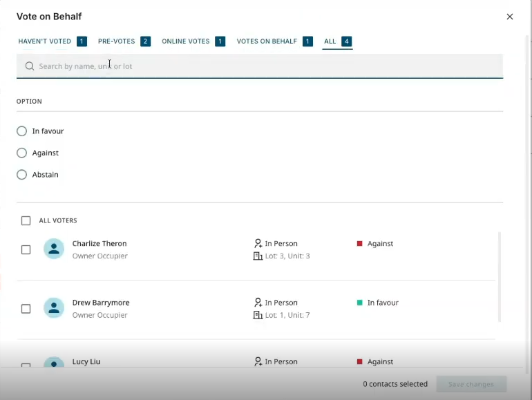Image resolution: width=532 pixels, height=400 pixels.
Task: Click the Lucy Liu name
Action: point(86,361)
